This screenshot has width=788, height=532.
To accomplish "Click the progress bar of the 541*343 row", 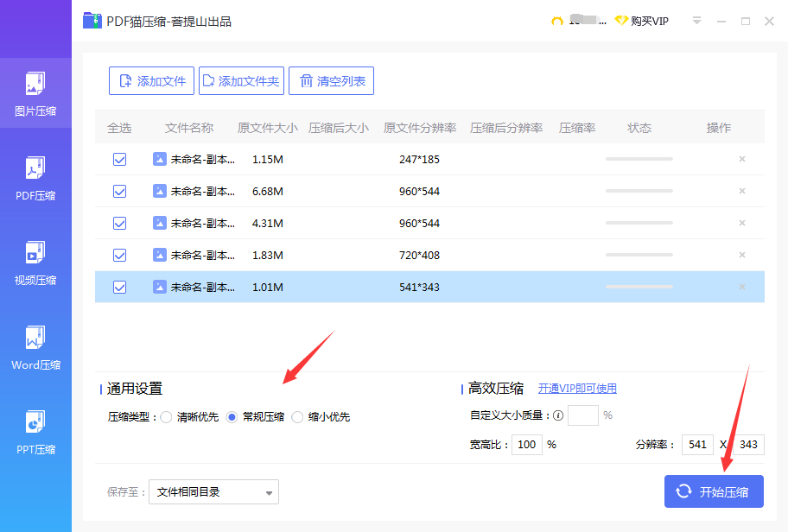I will (639, 287).
